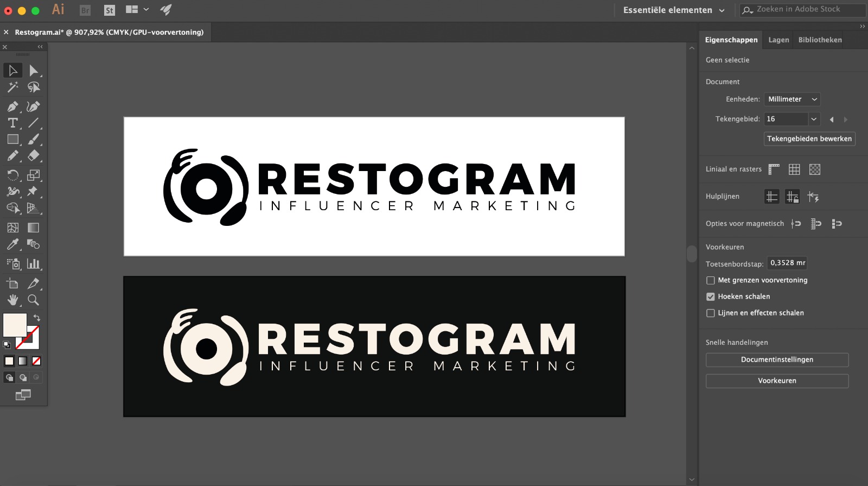Select the Eyedropper tool
The image size is (868, 486).
[x=13, y=244]
